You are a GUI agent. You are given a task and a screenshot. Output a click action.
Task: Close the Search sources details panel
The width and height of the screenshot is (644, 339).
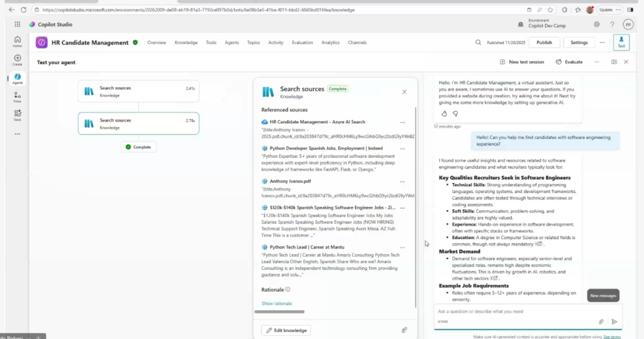pos(404,92)
